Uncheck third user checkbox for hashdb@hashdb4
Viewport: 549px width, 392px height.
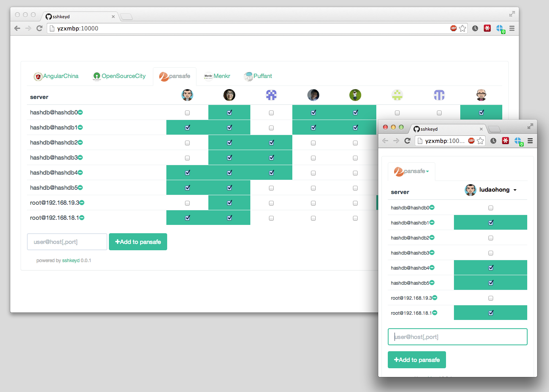pos(271,173)
